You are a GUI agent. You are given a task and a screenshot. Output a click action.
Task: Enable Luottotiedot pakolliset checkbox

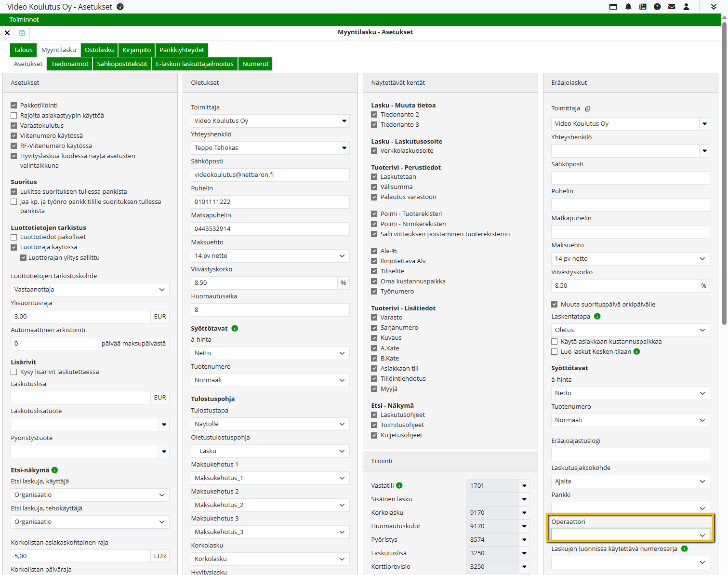pos(14,237)
